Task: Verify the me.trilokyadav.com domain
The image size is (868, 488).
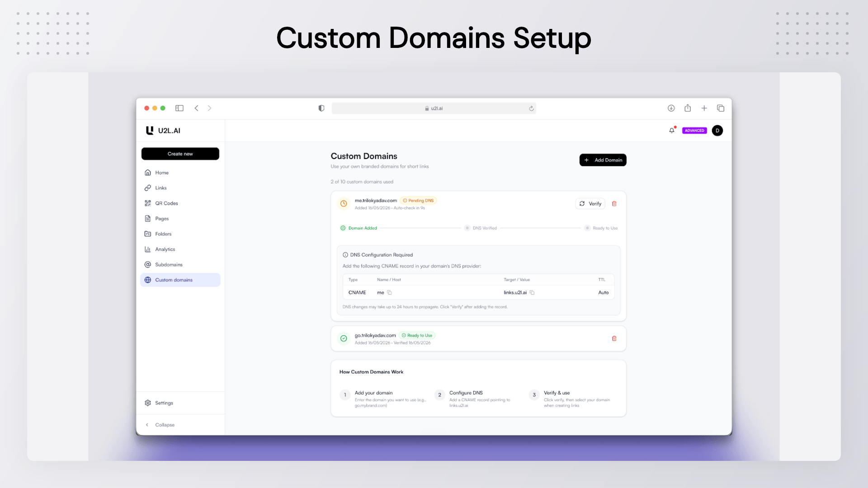Action: click(x=590, y=204)
